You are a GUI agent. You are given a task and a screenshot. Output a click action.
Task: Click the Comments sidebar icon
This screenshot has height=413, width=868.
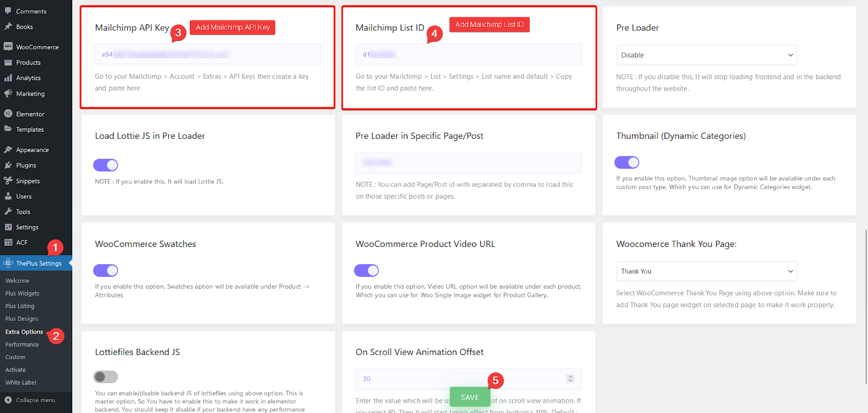pyautogui.click(x=8, y=11)
